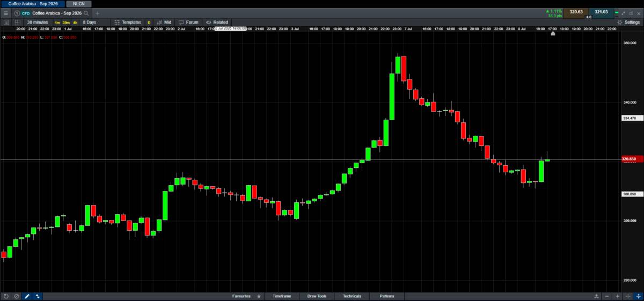The width and height of the screenshot is (644, 301).
Task: Click the 320.830 current price axis label
Action: tap(629, 159)
